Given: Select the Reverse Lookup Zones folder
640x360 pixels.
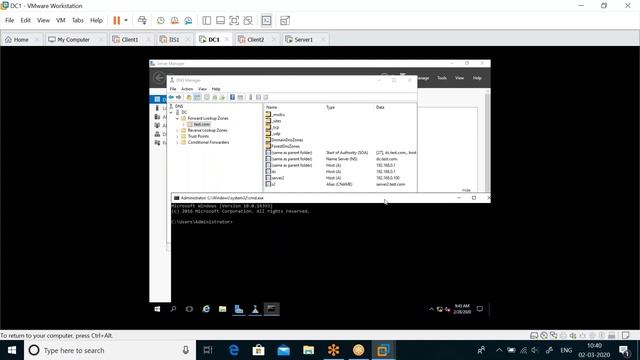Looking at the screenshot, I should click(x=207, y=130).
